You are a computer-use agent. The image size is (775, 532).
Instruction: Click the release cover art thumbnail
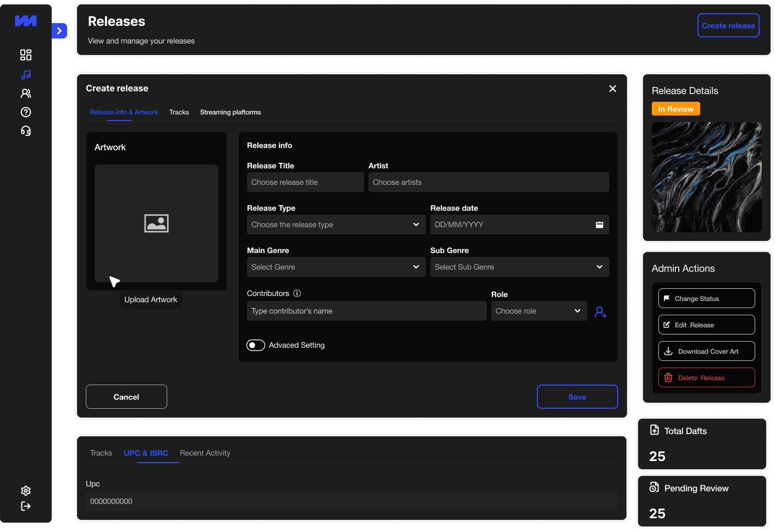coord(707,177)
